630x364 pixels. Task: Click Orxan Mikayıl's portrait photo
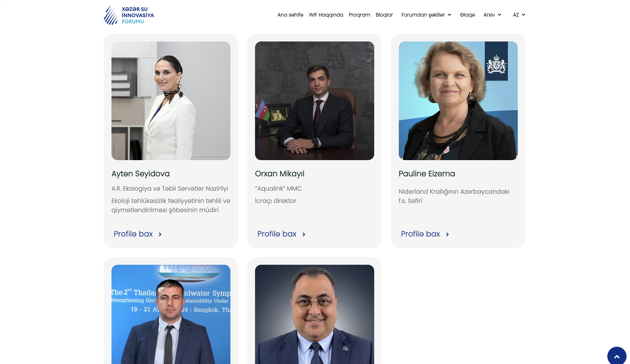tap(314, 101)
